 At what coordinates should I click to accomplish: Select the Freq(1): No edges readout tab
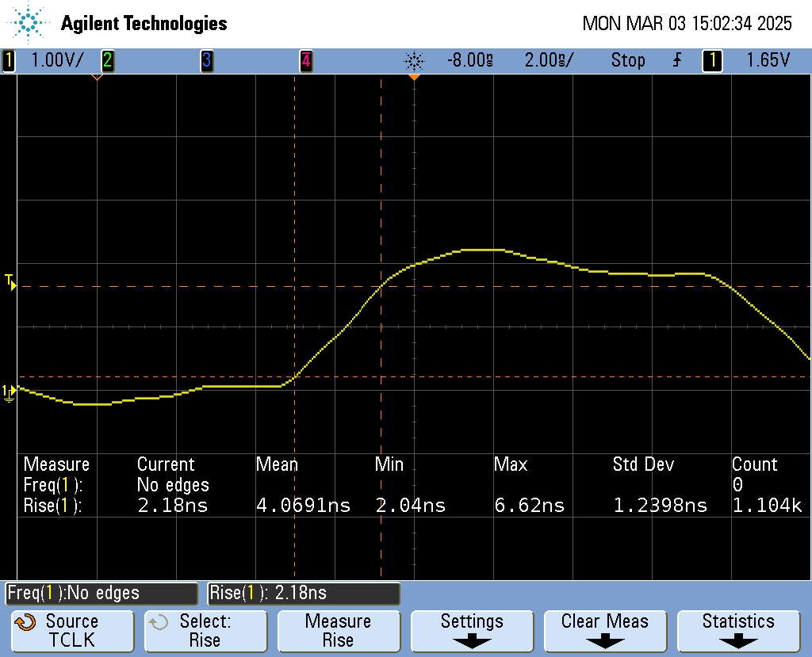(101, 593)
